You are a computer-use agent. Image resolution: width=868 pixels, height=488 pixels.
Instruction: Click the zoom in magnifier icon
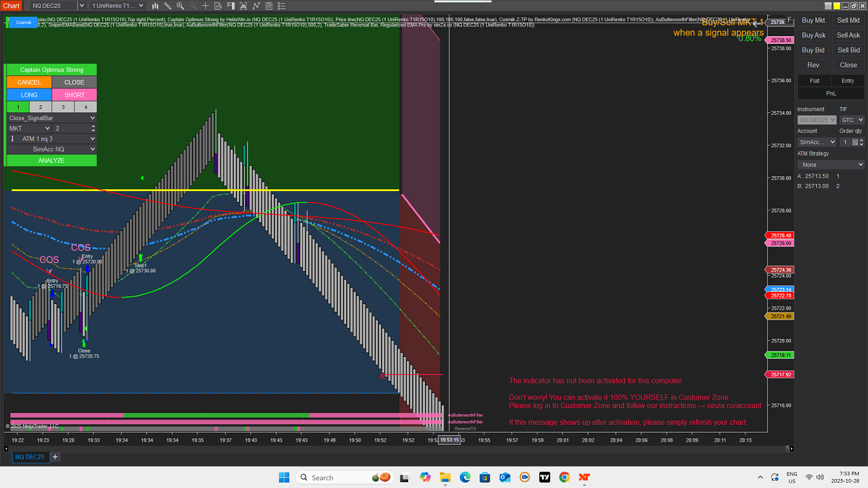[180, 6]
